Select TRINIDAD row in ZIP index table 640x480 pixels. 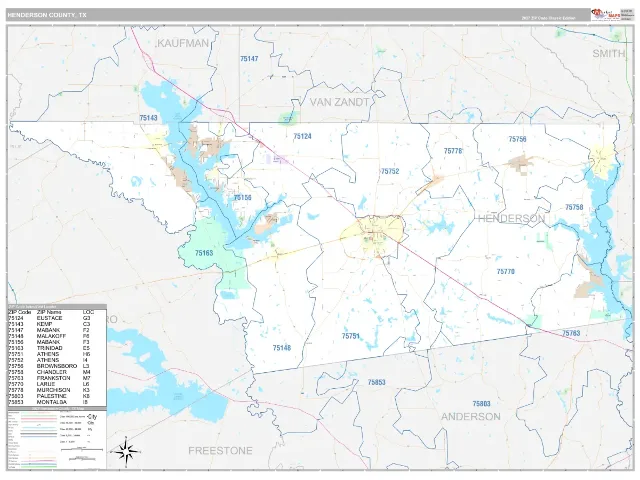(x=57, y=348)
